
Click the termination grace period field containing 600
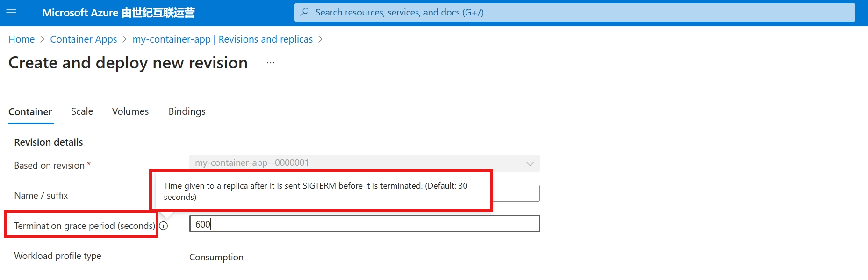click(x=365, y=224)
